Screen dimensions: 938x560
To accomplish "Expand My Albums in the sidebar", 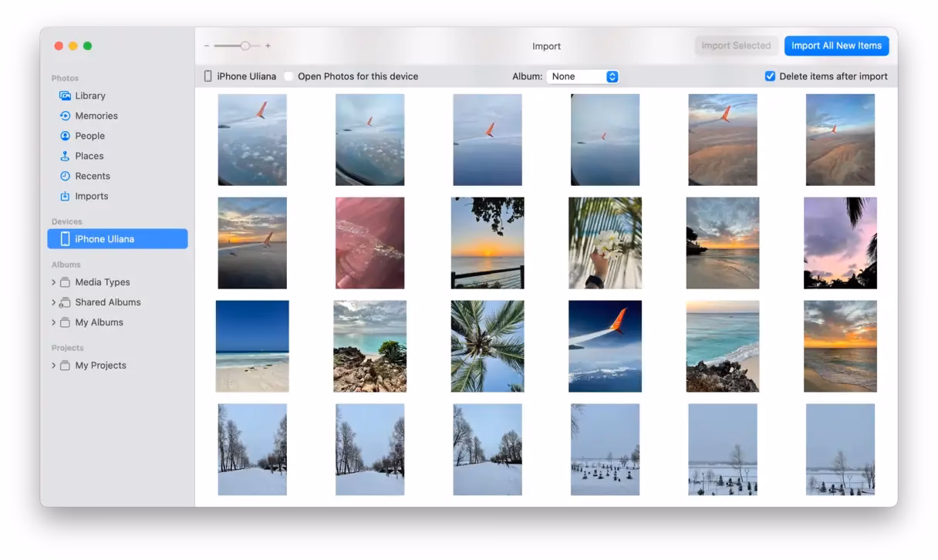I will [x=52, y=322].
